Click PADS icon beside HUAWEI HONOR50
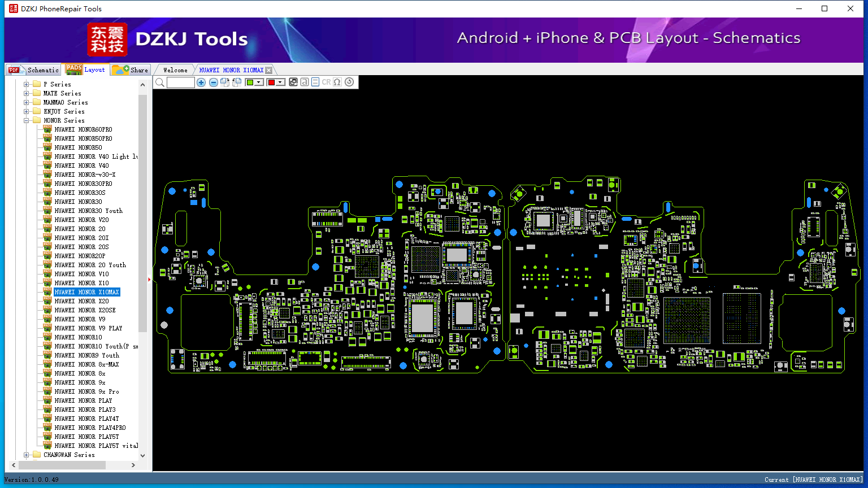Screen dimensions: 868x488 point(47,147)
